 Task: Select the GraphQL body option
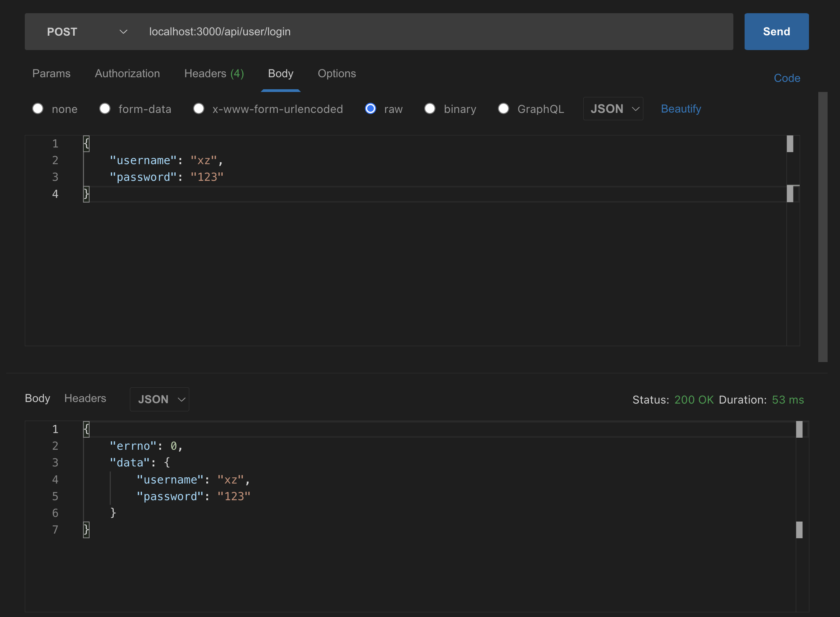click(x=503, y=109)
